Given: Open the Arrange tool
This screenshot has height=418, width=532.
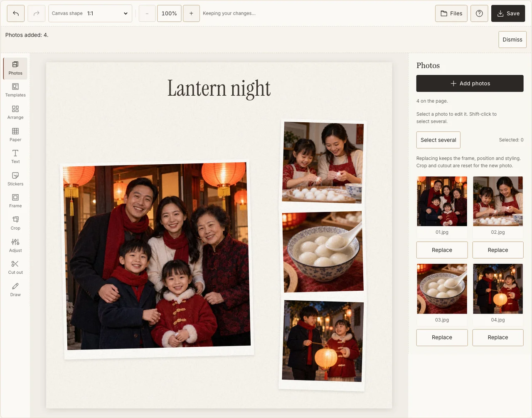Looking at the screenshot, I should [15, 112].
